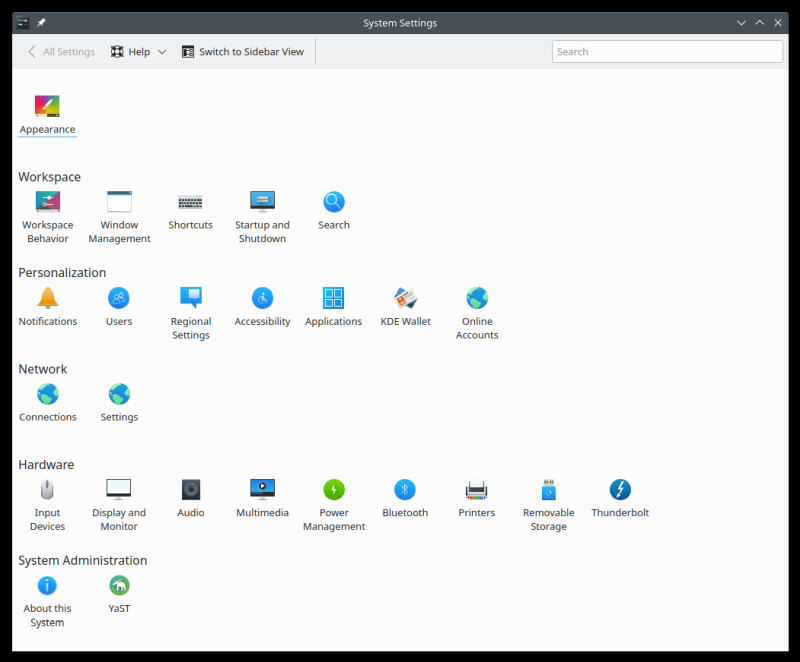Open About this System info icon
The width and height of the screenshot is (800, 662).
[47, 585]
